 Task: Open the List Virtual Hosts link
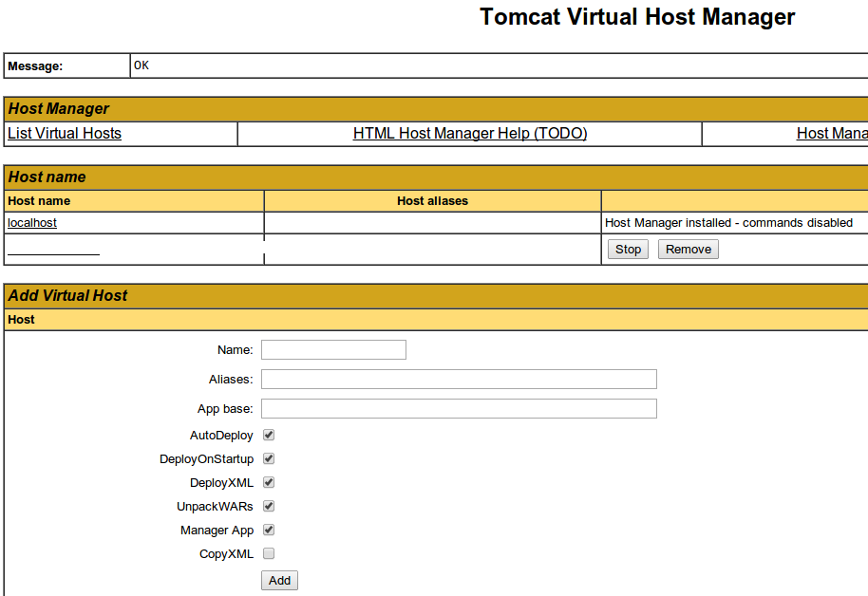click(65, 134)
